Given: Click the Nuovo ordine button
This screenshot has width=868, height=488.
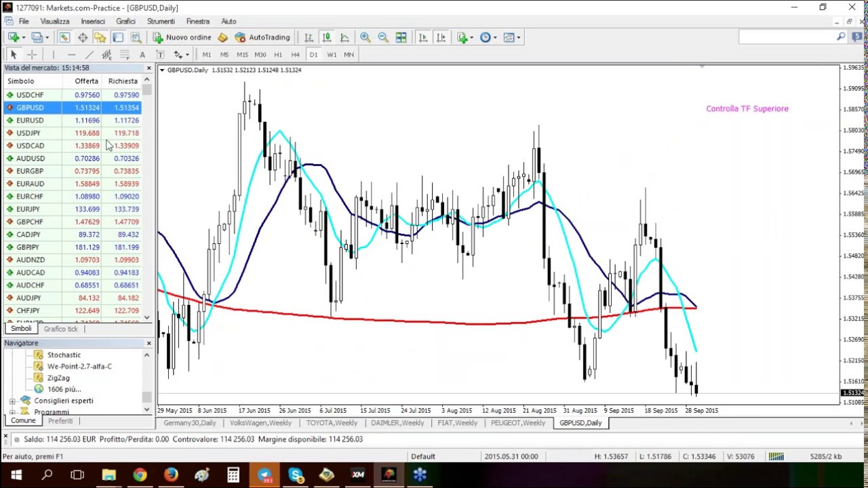Looking at the screenshot, I should pos(182,37).
